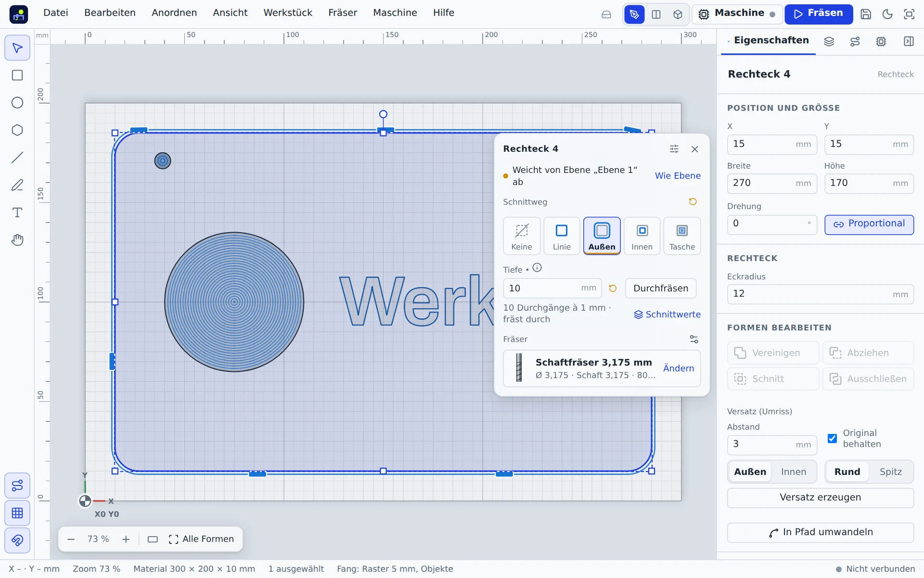The image size is (924, 578).
Task: Start milling with Fräsen button
Action: pos(818,14)
